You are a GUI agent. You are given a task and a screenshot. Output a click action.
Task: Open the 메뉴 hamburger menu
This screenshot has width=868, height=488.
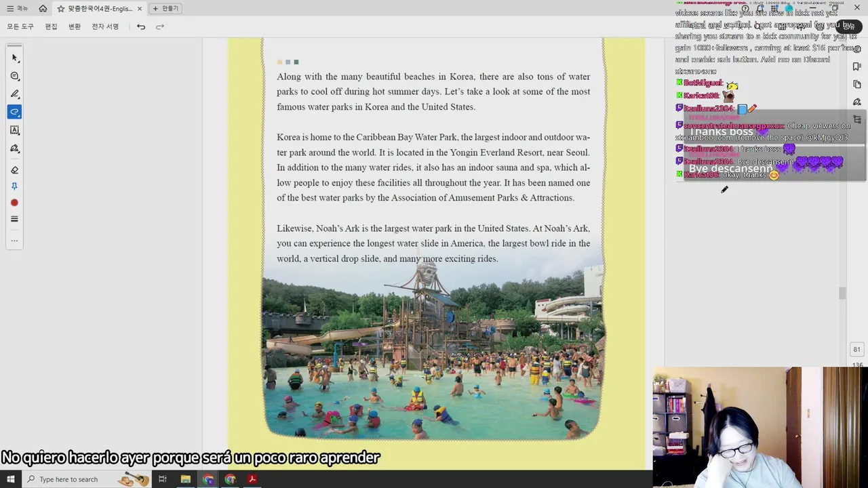[x=17, y=8]
